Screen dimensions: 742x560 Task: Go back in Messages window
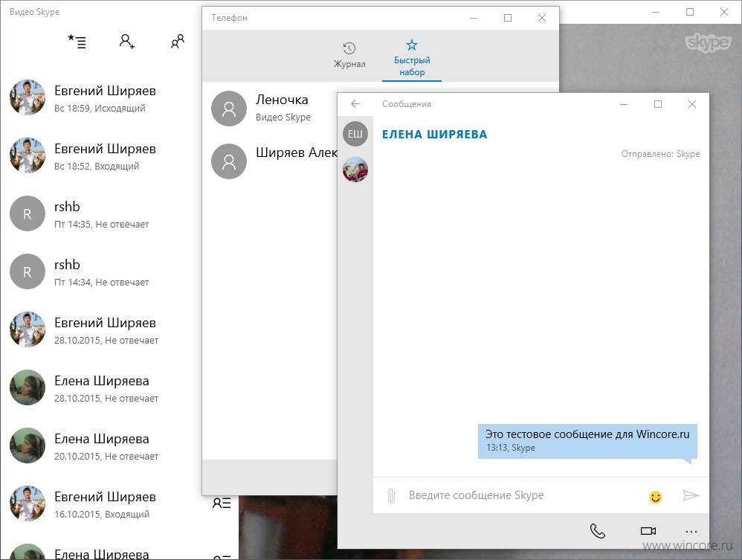[355, 103]
